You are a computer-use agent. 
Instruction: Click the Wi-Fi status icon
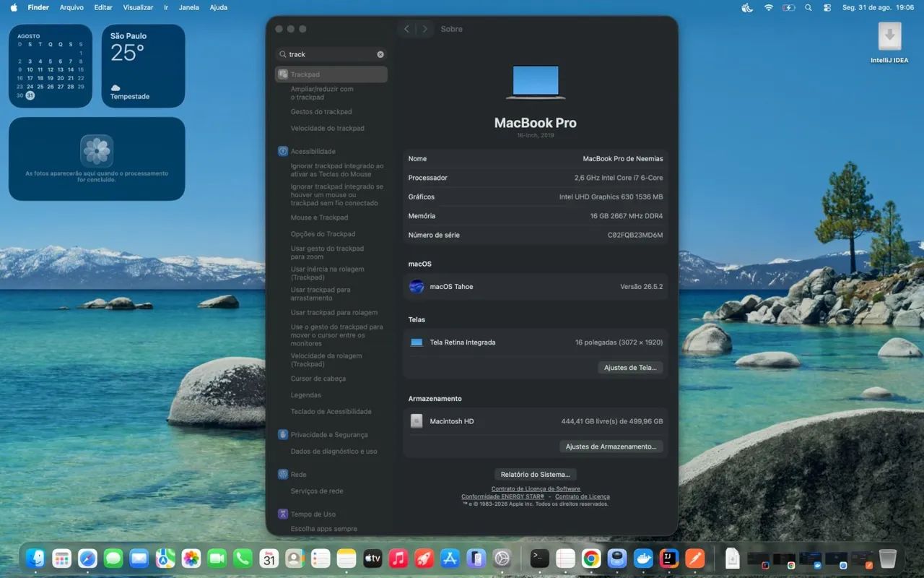(x=769, y=7)
